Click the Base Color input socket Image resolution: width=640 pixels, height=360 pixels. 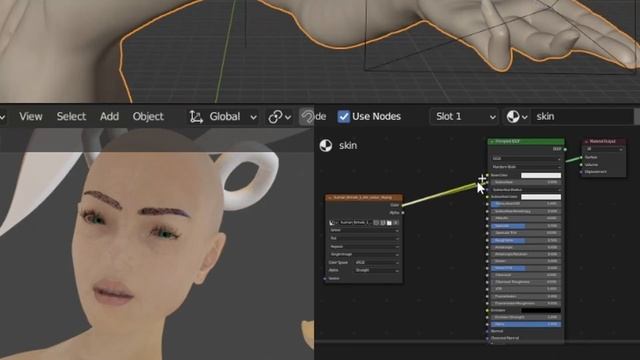tap(487, 175)
